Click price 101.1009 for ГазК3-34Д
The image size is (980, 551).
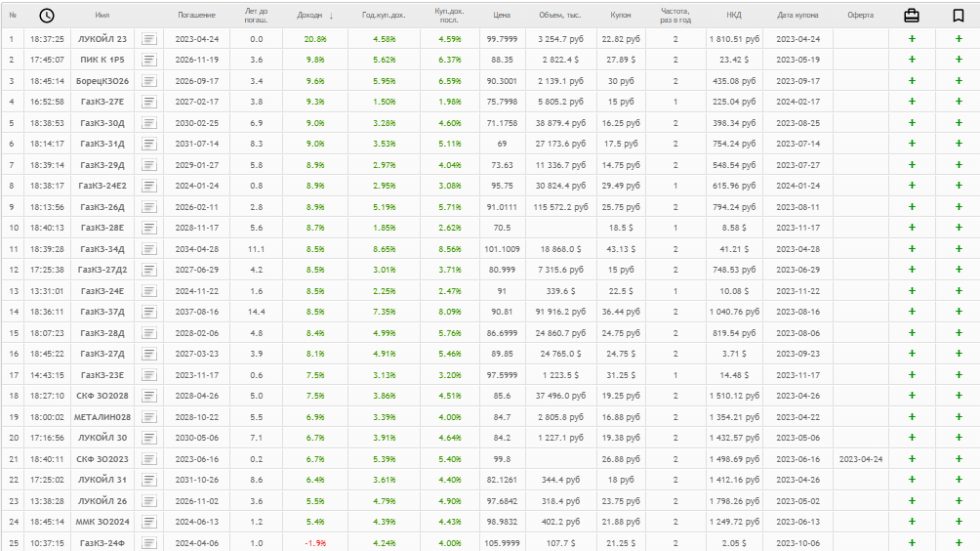coord(502,249)
